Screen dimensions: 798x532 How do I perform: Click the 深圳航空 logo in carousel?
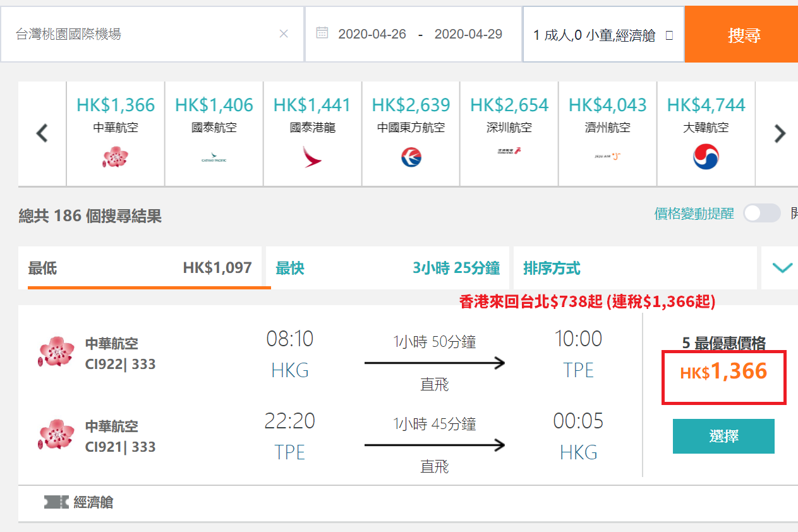click(509, 152)
